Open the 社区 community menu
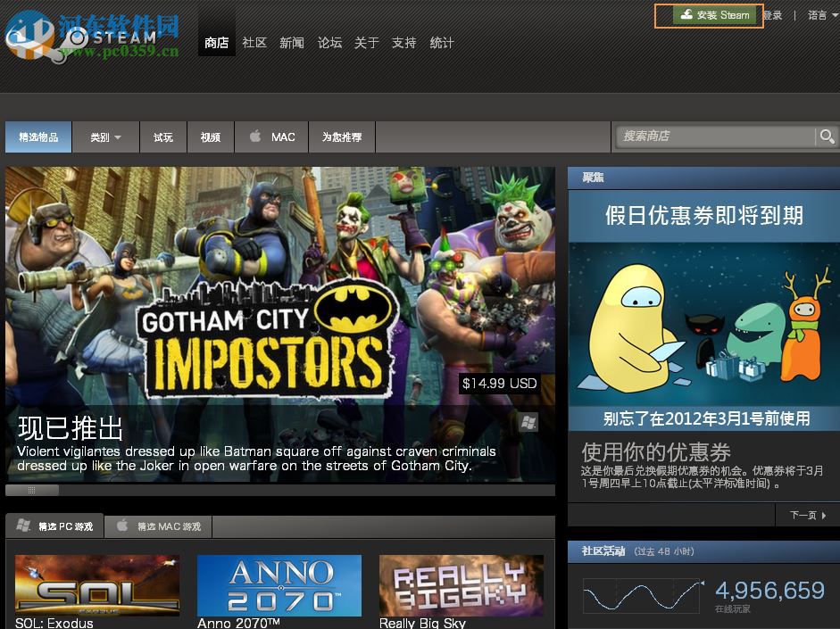Image resolution: width=840 pixels, height=629 pixels. 254,42
